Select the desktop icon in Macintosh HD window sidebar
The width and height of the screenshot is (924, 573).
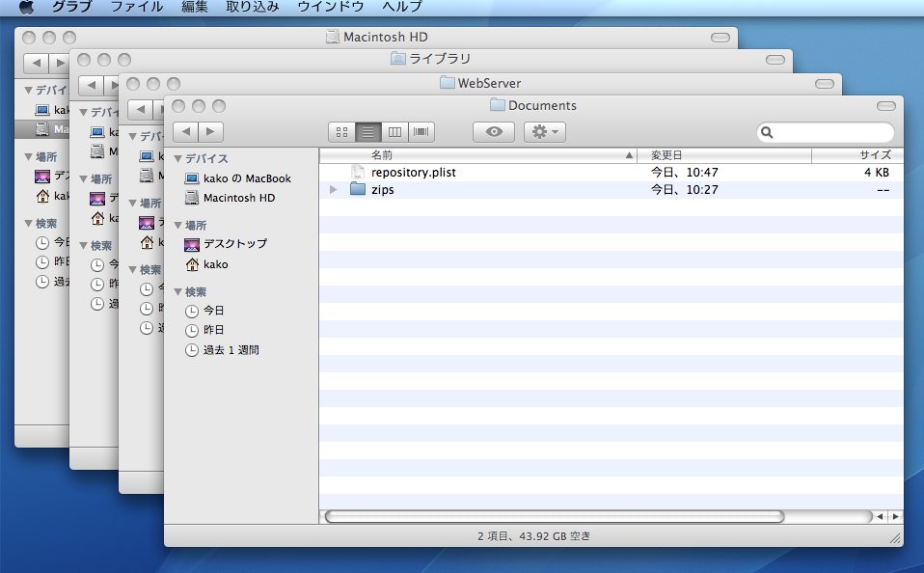click(41, 176)
